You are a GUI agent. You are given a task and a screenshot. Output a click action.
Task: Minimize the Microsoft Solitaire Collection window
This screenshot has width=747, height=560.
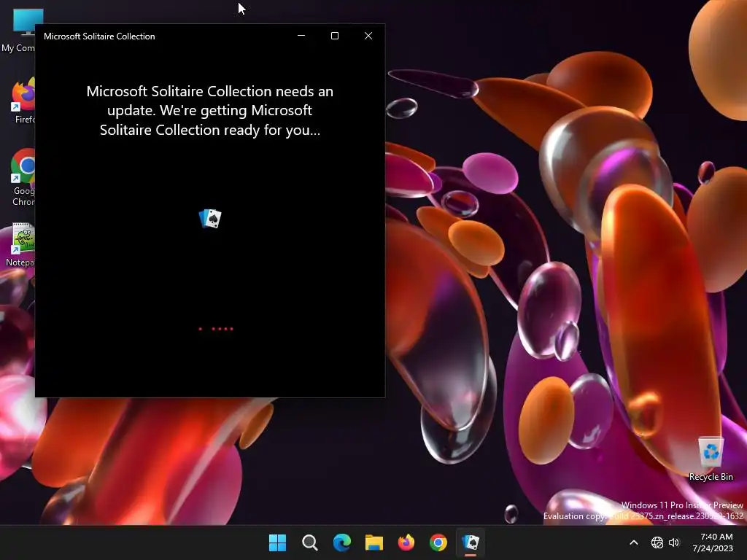[301, 36]
